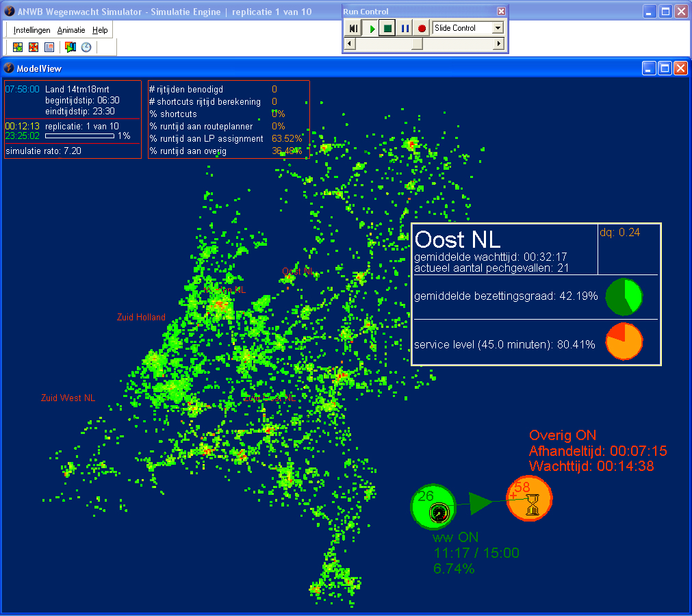Viewport: 692px width, 616px height.
Task: Click the orange service level pie chart
Action: pos(624,341)
